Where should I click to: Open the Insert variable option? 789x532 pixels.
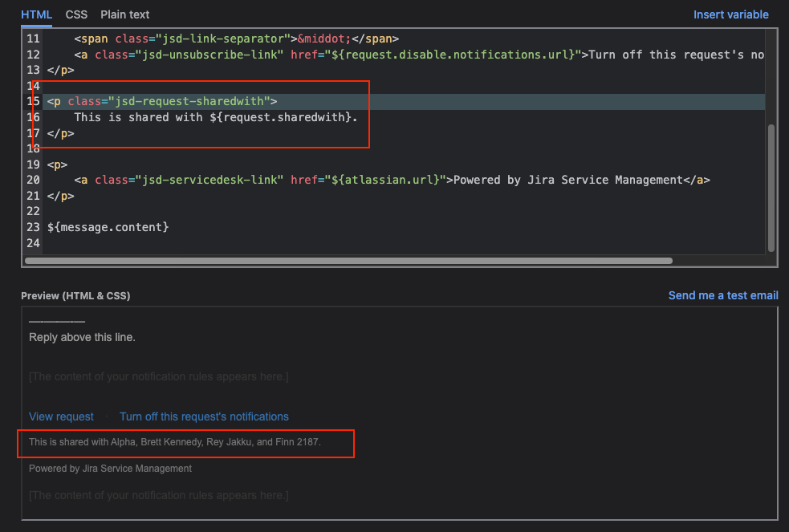pos(731,14)
